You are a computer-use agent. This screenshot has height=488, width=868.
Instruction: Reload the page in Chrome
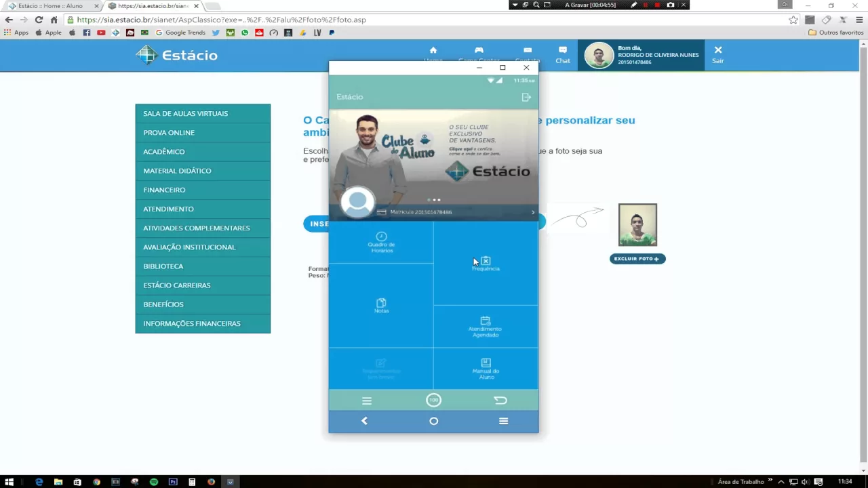(39, 20)
